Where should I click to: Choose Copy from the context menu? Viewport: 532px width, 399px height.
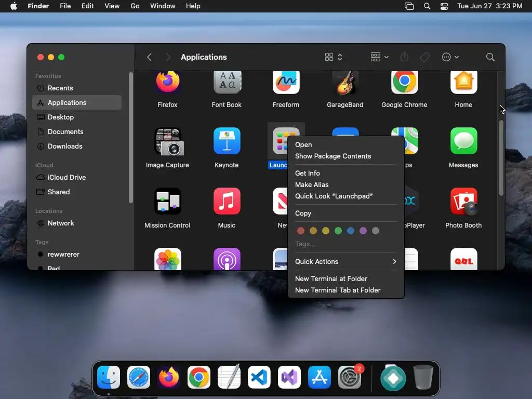(345, 213)
